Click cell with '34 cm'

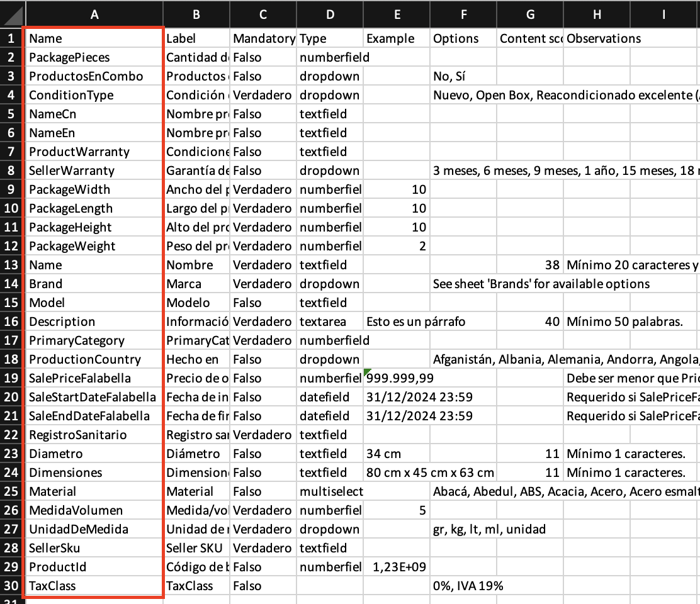pos(397,454)
